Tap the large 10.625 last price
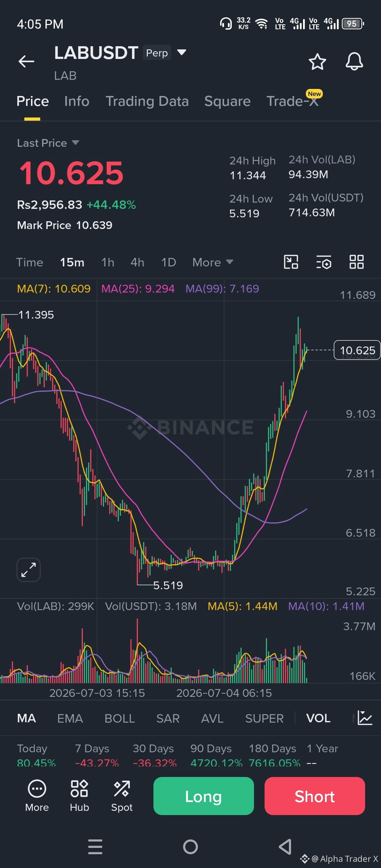381x868 pixels. click(71, 173)
